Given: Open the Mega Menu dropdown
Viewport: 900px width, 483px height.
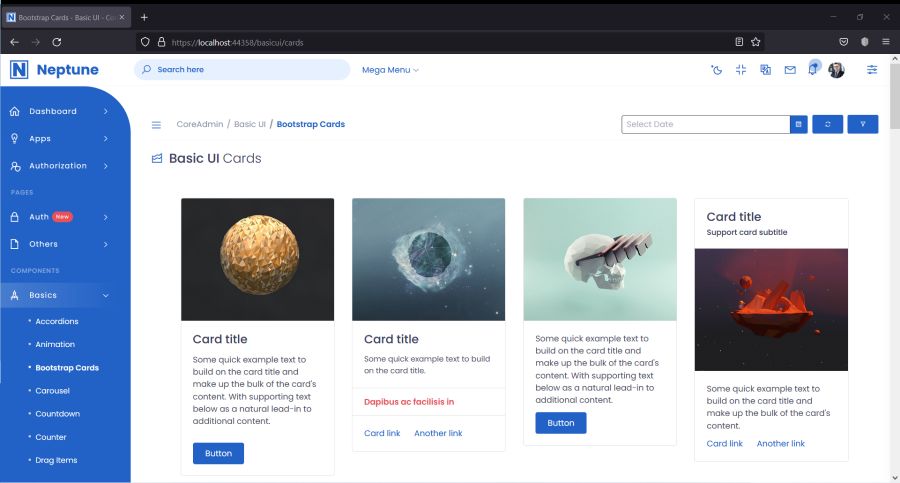Looking at the screenshot, I should (x=390, y=70).
